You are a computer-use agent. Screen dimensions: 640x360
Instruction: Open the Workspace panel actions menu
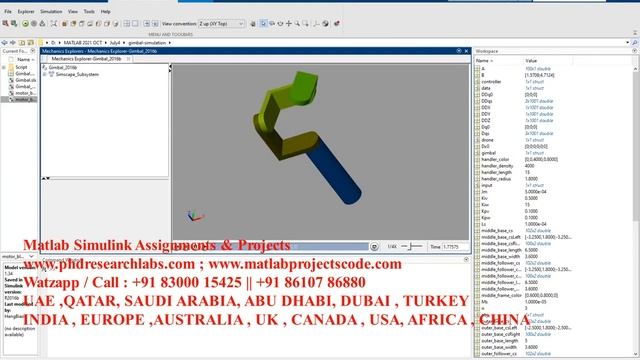point(634,51)
